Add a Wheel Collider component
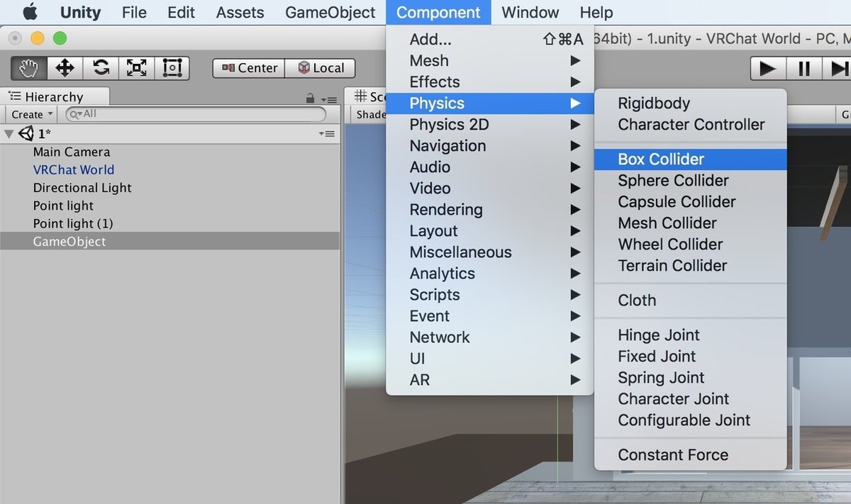The image size is (851, 504). tap(691, 245)
